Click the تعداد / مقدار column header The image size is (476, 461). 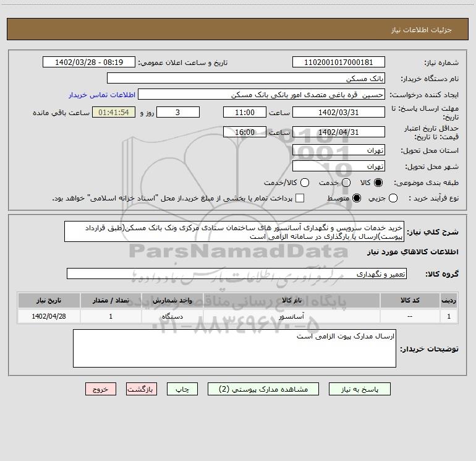(111, 300)
